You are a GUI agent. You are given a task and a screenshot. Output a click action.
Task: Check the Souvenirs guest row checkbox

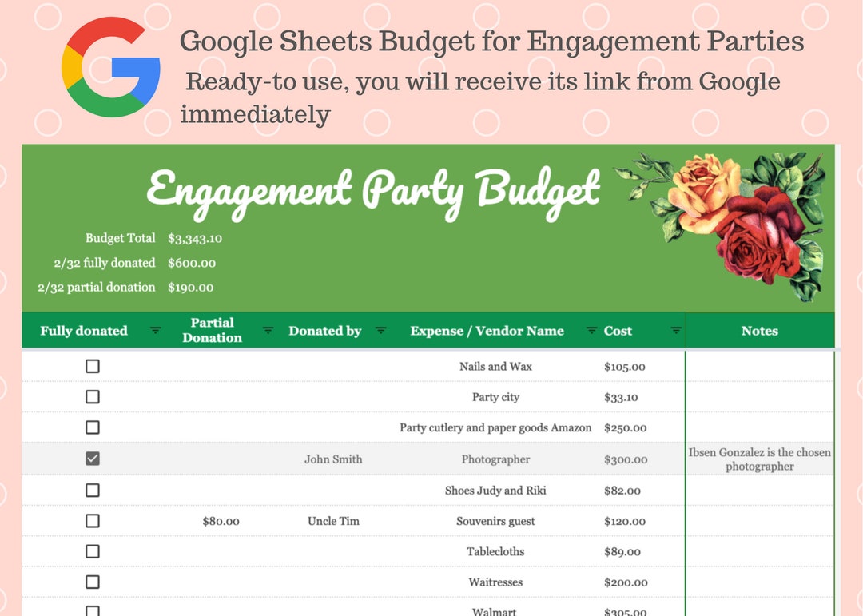point(92,520)
